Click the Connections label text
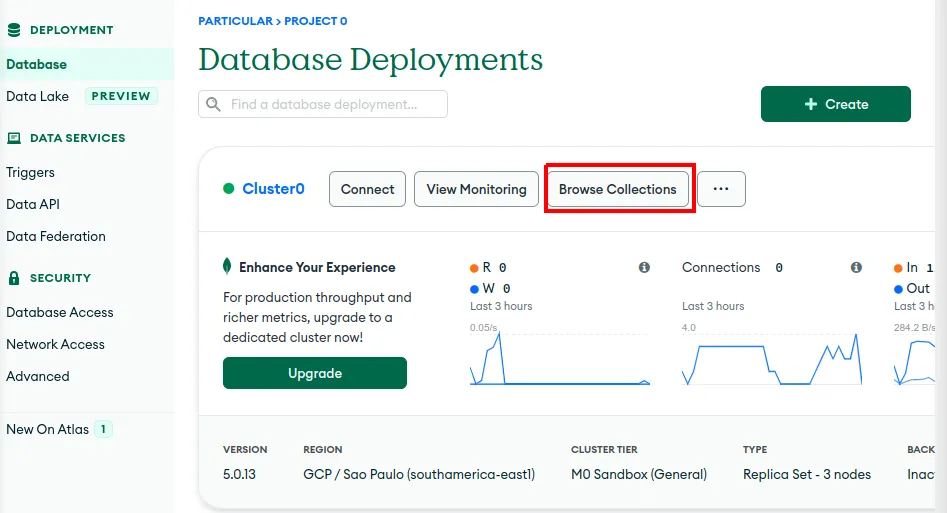The width and height of the screenshot is (947, 513). click(x=721, y=267)
